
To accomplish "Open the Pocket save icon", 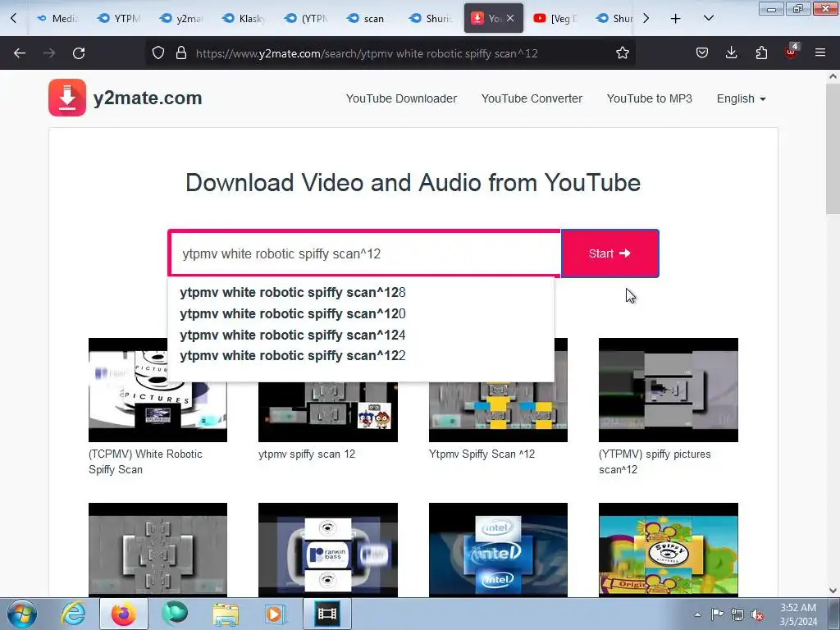I will [702, 53].
